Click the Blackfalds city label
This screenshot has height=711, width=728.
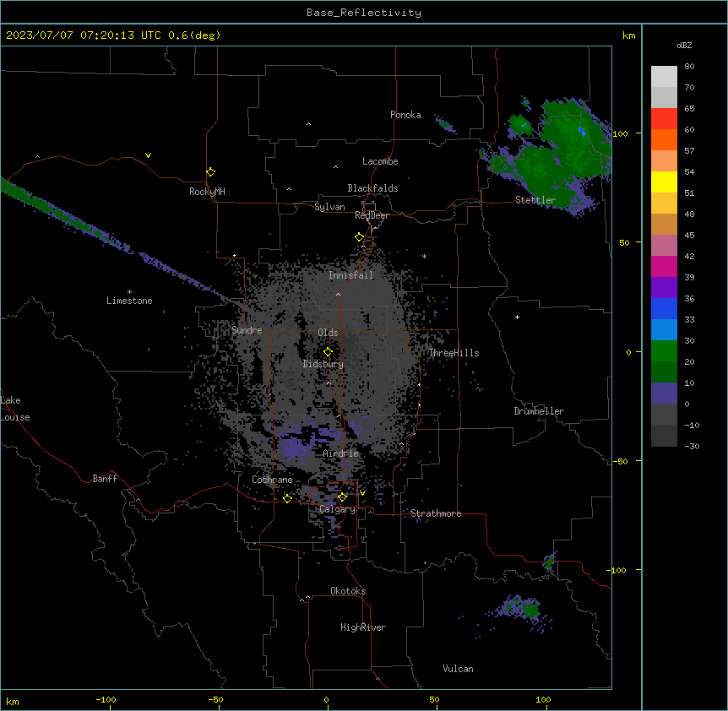[372, 188]
